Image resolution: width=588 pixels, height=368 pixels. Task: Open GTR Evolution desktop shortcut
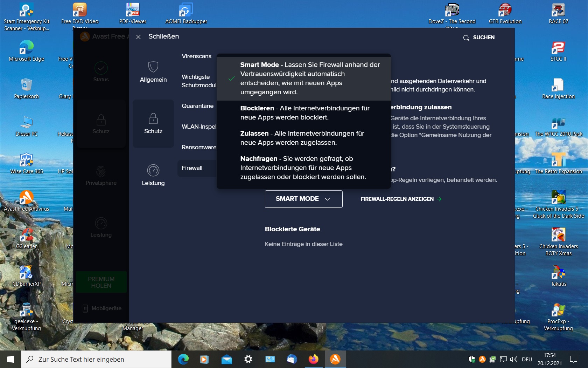tap(505, 13)
